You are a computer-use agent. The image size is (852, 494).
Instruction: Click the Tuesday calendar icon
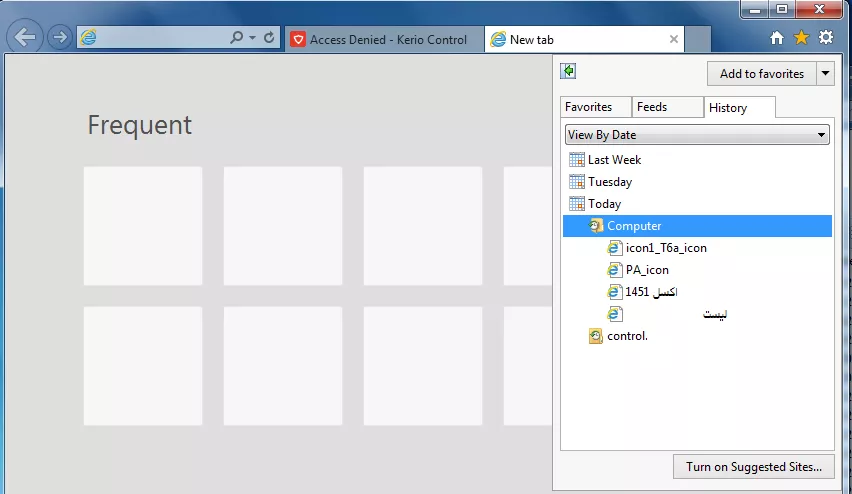(577, 182)
